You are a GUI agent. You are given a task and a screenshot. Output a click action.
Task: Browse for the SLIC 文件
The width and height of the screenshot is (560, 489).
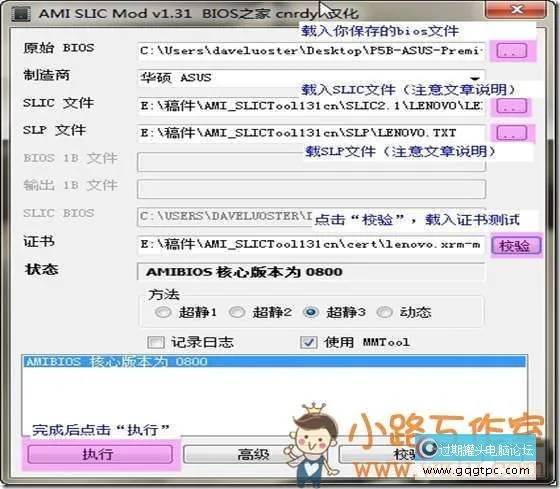512,106
